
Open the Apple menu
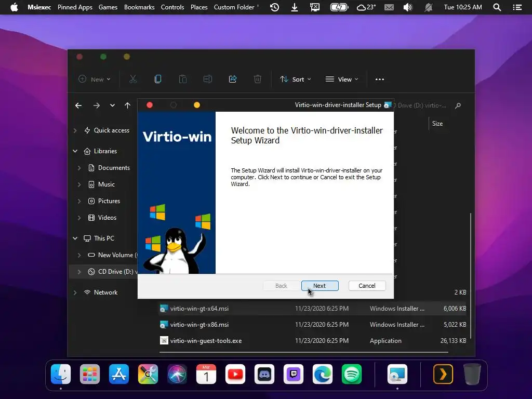[x=14, y=7]
